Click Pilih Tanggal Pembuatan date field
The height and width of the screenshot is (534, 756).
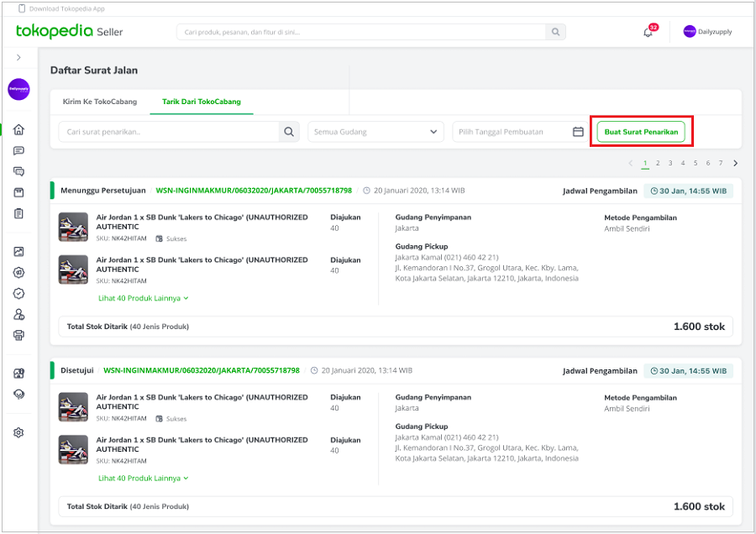tap(520, 132)
